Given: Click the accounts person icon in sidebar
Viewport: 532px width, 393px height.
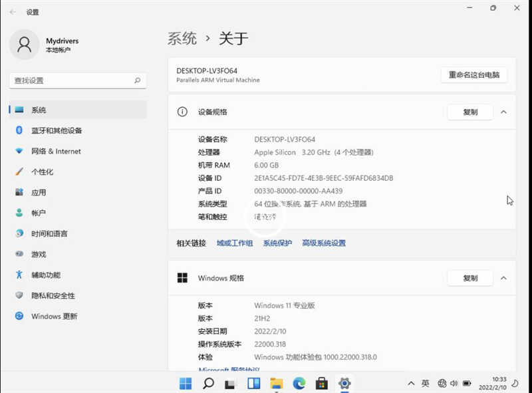Looking at the screenshot, I should (x=19, y=213).
